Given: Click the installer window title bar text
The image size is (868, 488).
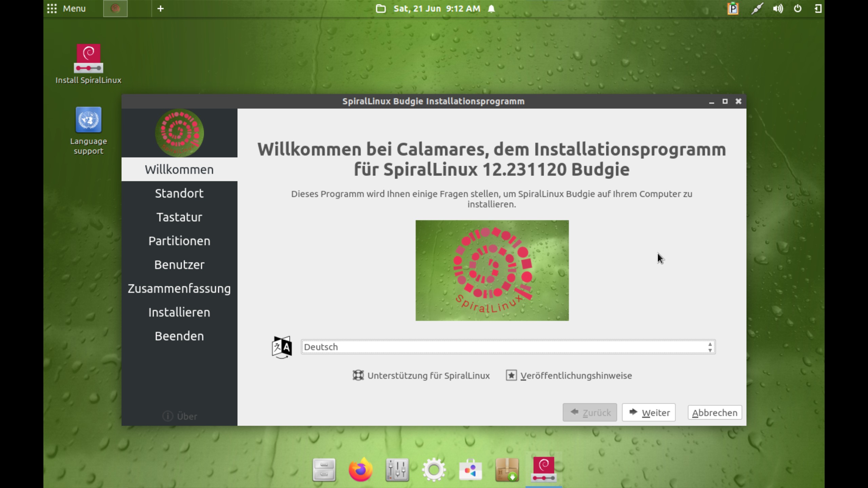Looking at the screenshot, I should 433,101.
